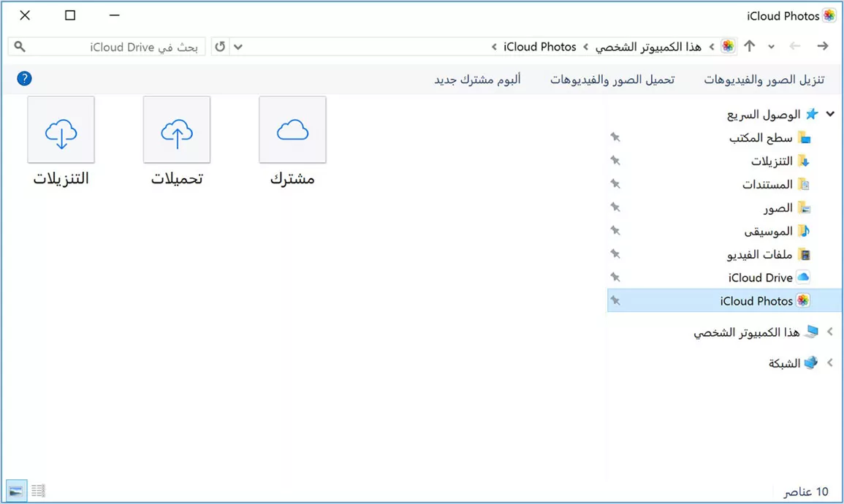Click pin icon next to الموسيقى
The image size is (844, 504).
[x=615, y=230]
